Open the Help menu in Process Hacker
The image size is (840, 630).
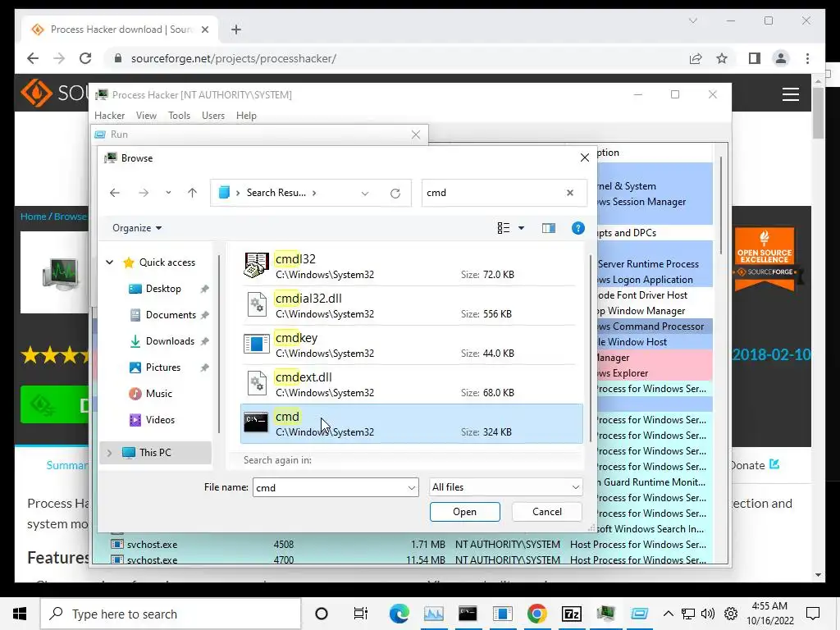click(x=246, y=116)
